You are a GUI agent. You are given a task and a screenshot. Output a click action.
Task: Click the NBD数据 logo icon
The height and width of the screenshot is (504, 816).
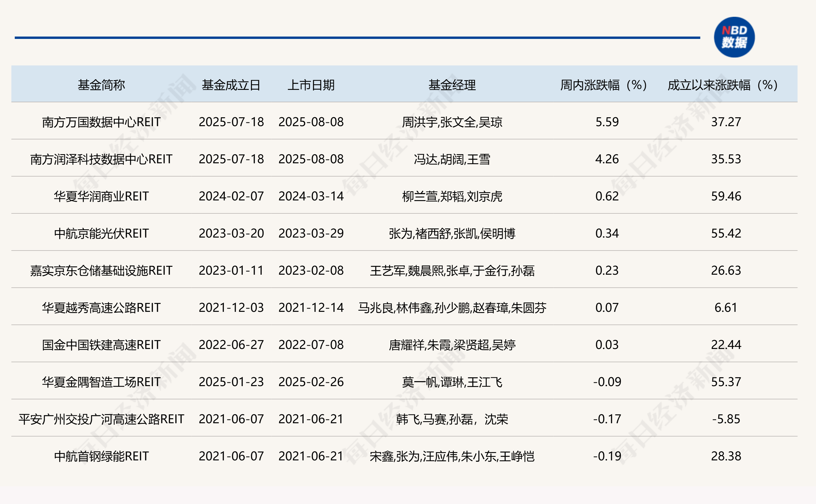click(x=734, y=37)
